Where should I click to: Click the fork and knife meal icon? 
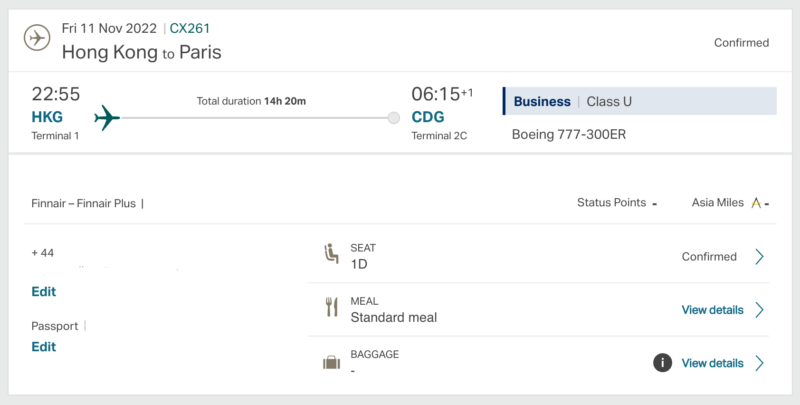[332, 307]
